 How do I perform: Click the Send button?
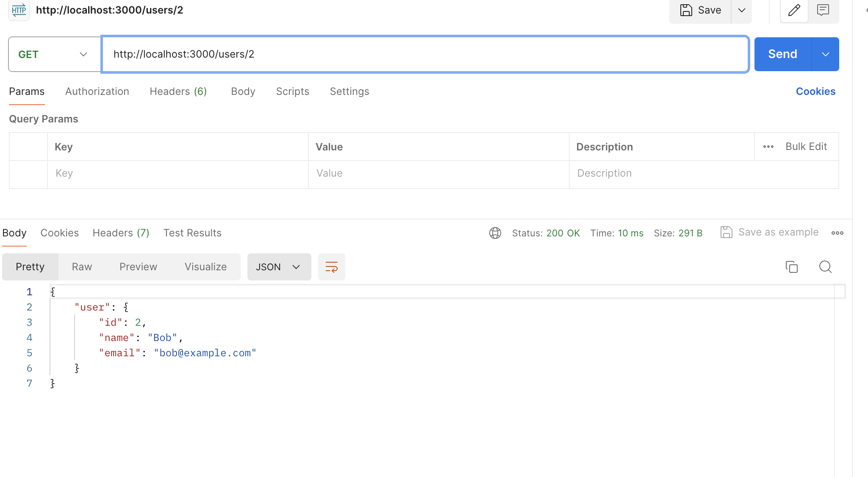(x=782, y=54)
